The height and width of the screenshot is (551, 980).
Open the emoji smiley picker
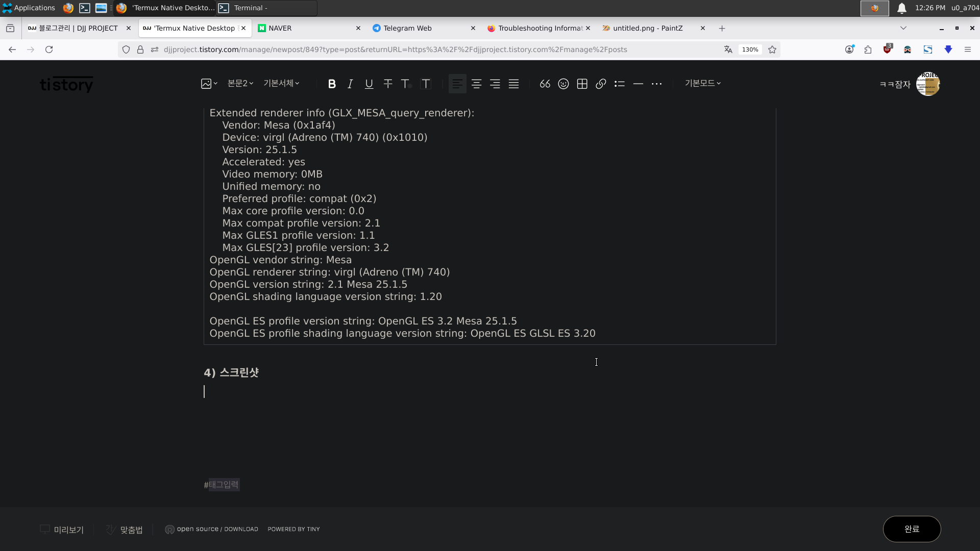tap(563, 84)
